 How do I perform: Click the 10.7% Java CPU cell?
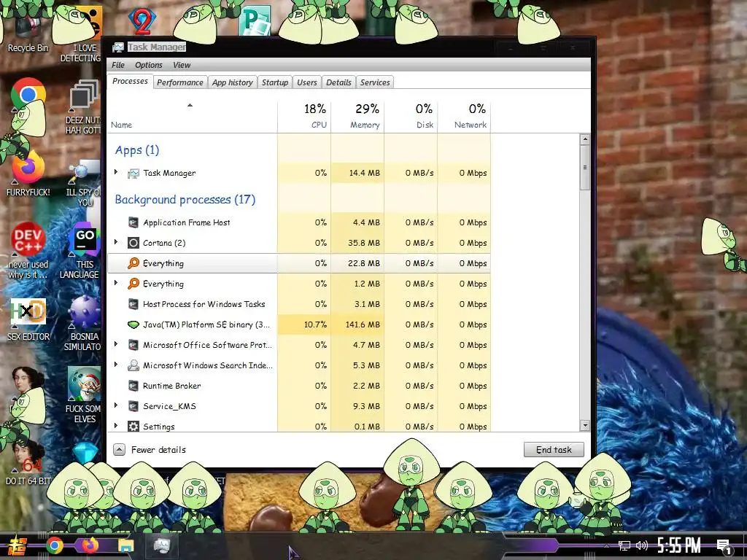[x=304, y=324]
